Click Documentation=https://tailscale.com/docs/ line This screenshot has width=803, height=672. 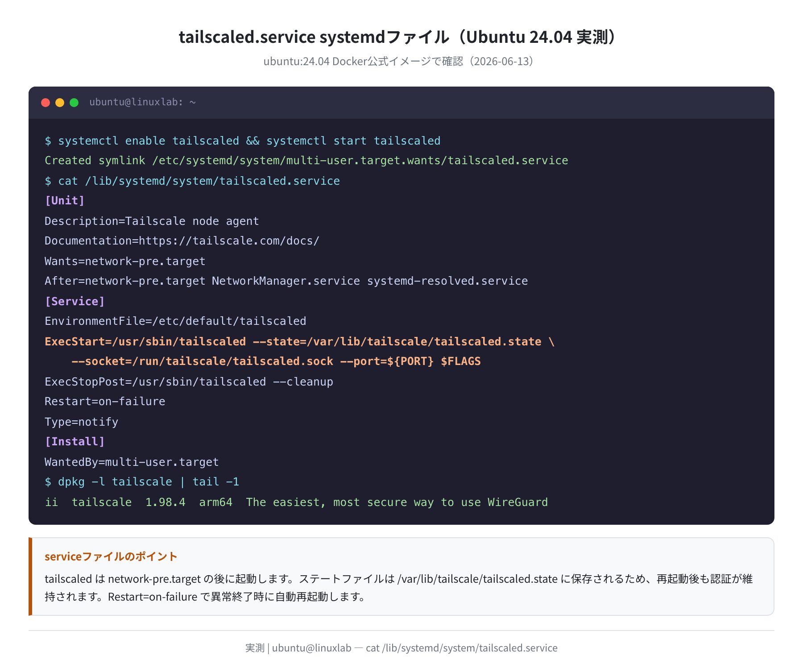pyautogui.click(x=182, y=241)
